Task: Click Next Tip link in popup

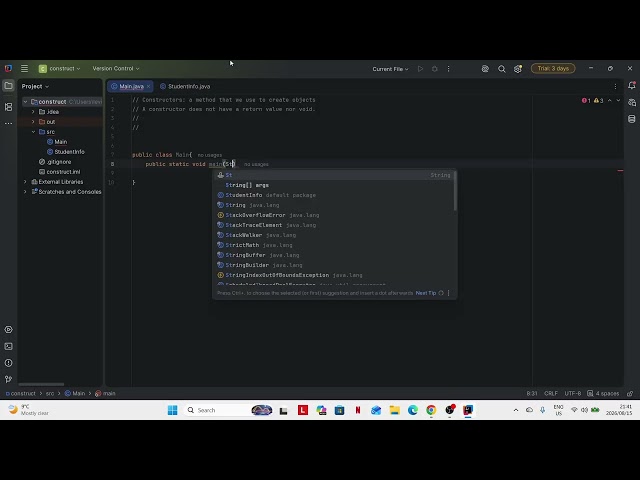Action: [426, 293]
